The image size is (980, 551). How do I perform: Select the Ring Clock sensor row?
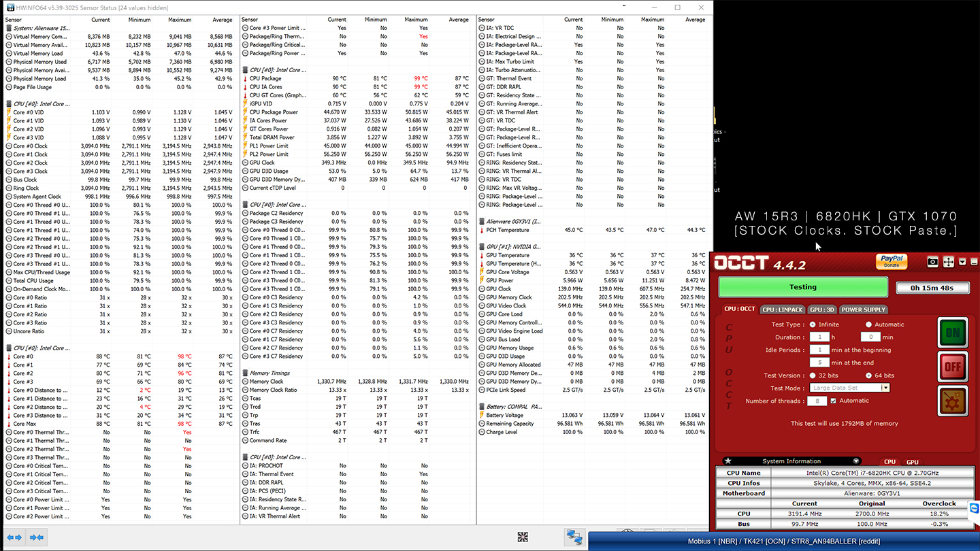[x=120, y=188]
